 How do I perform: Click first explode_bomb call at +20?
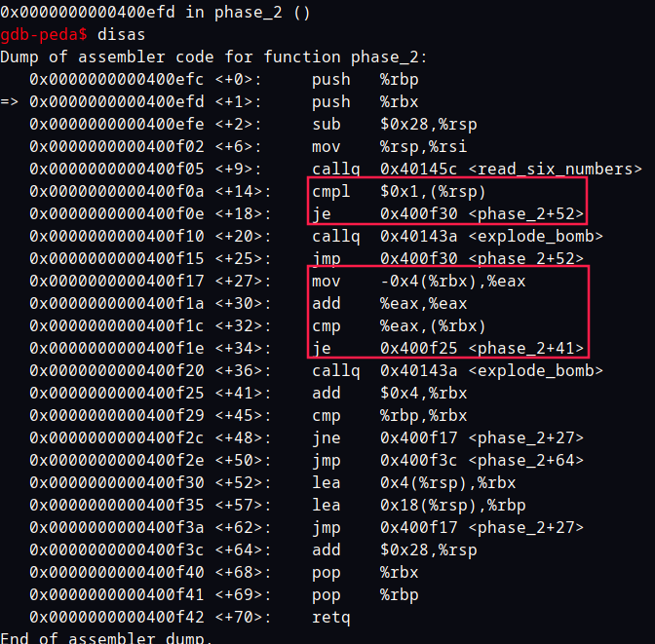point(457,237)
